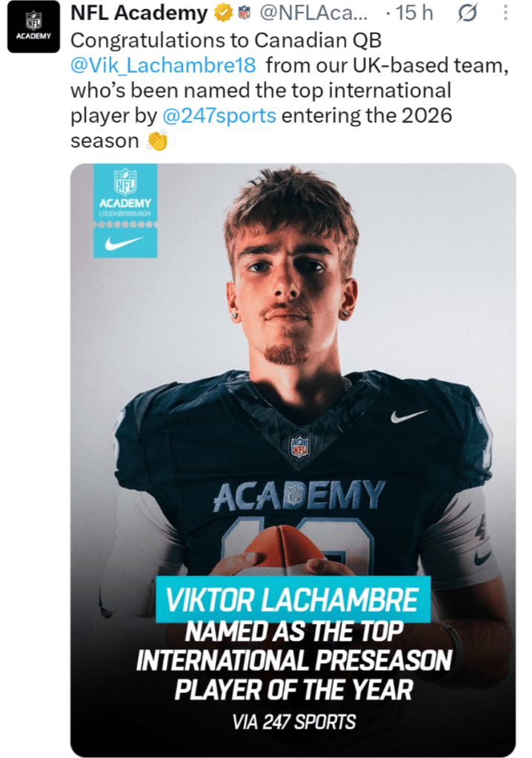Open the NFL Academy profile avatar
The height and width of the screenshot is (758, 532).
[33, 27]
